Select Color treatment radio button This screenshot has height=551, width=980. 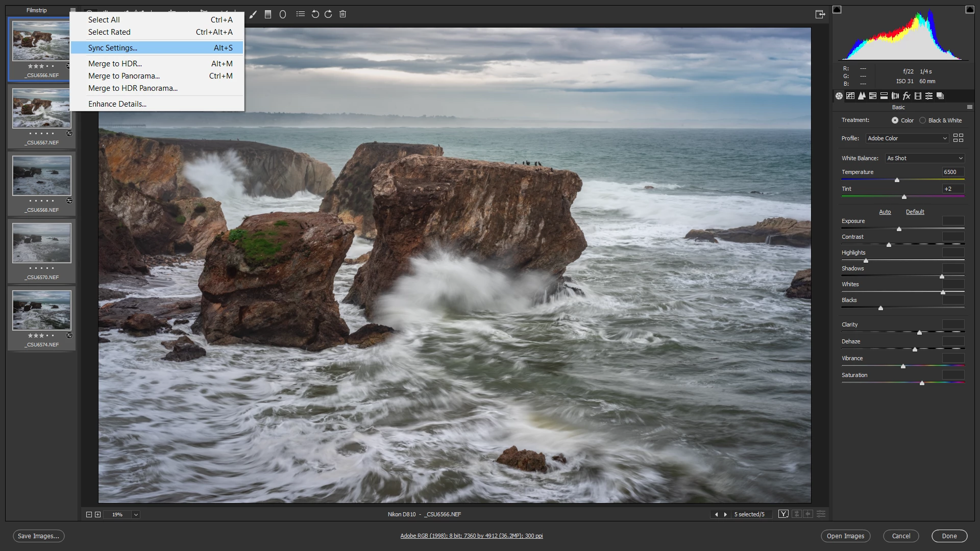click(x=895, y=120)
